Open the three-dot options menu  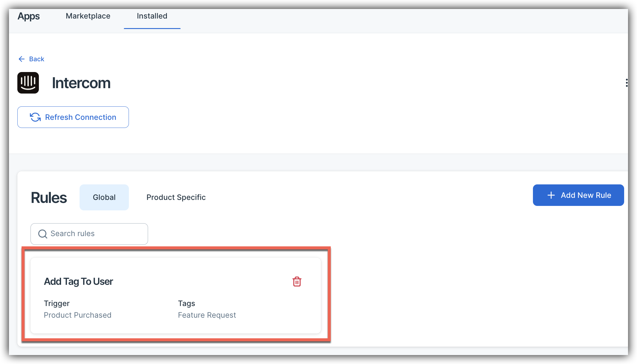click(x=626, y=83)
